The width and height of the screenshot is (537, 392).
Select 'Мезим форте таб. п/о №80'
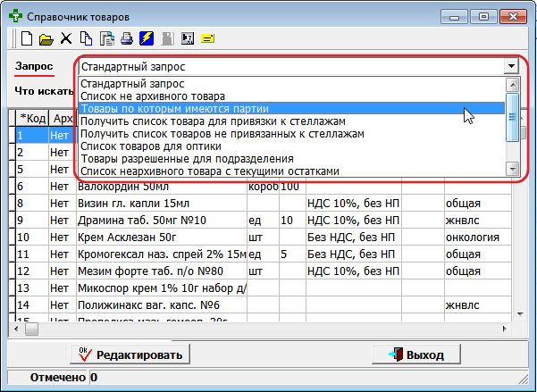pos(162,271)
